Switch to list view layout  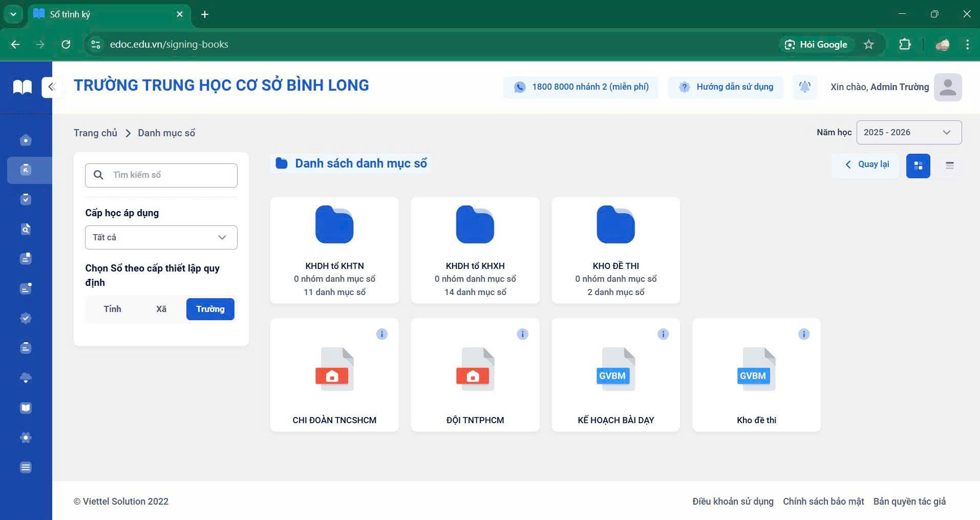click(x=949, y=166)
